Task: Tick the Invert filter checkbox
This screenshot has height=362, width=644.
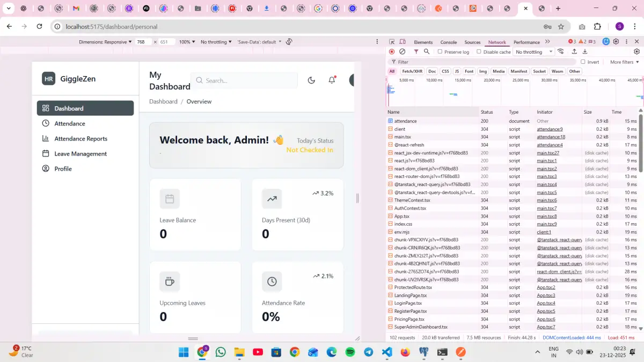Action: point(583,62)
